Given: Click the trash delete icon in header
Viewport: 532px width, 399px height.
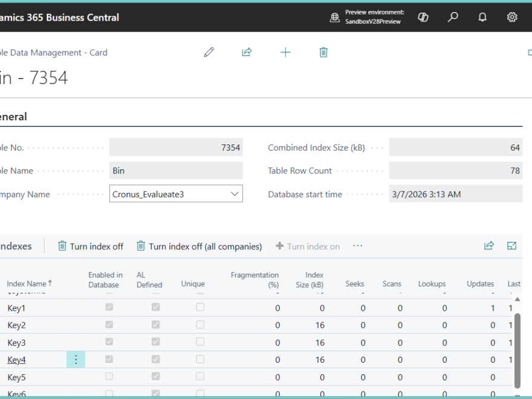Looking at the screenshot, I should 323,53.
